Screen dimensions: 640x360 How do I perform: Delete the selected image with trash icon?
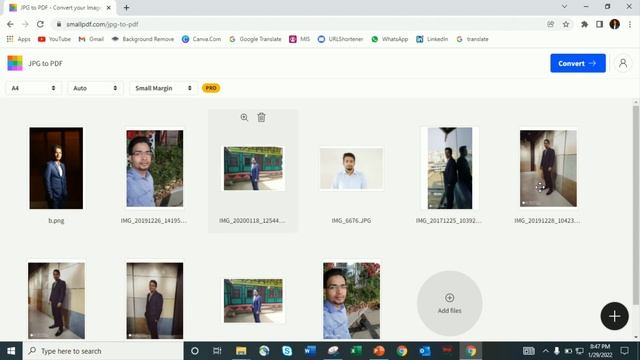click(261, 118)
